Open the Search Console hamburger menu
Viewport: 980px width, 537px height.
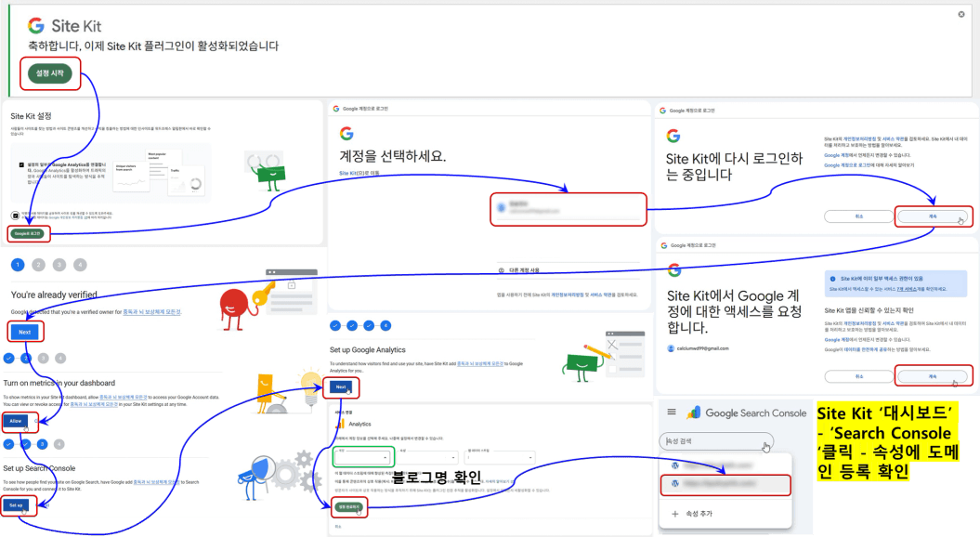click(672, 412)
